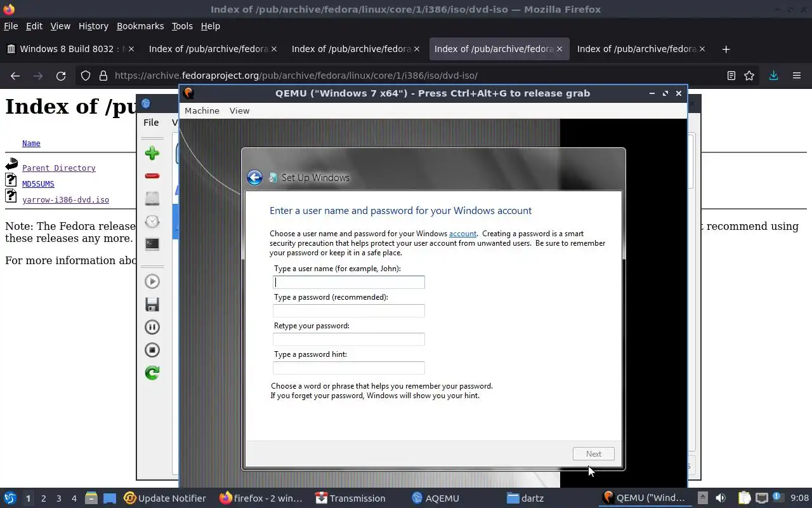This screenshot has width=812, height=508.
Task: Open the View menu in QEMU window
Action: pos(239,110)
